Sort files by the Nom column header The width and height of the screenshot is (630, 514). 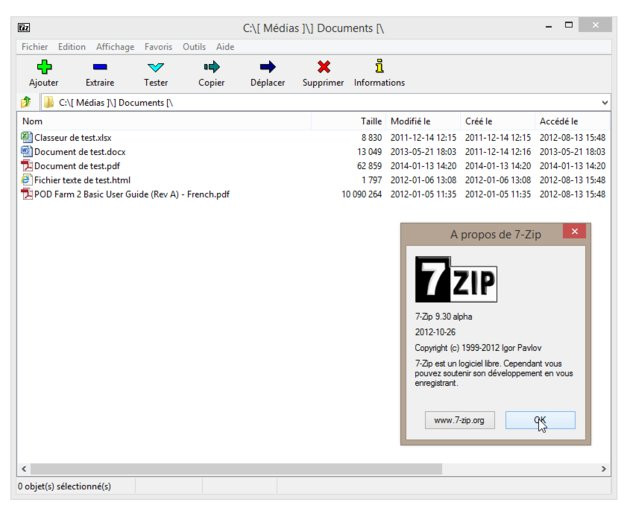(x=165, y=121)
